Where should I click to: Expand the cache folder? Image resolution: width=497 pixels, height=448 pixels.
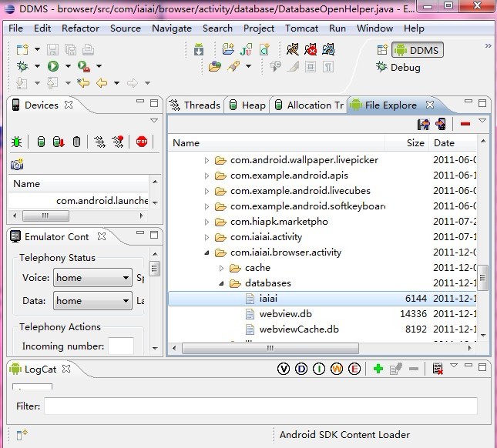click(221, 268)
